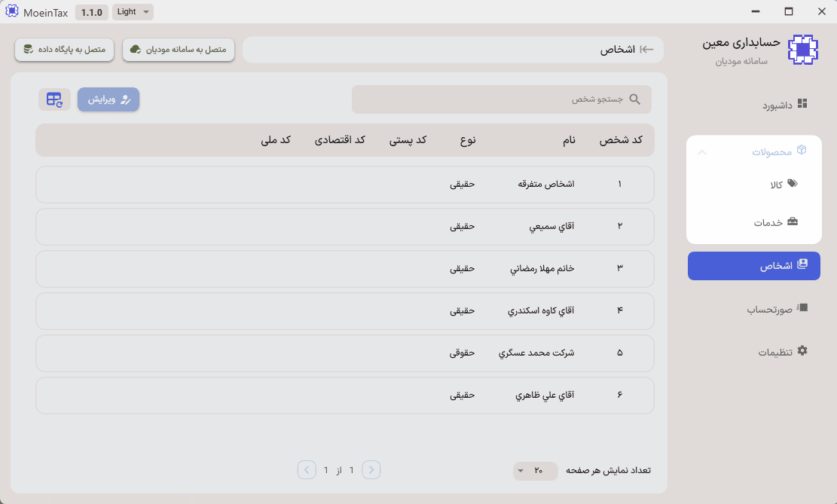The height and width of the screenshot is (504, 837).
Task: Click the حسابداری معین logo icon
Action: [x=803, y=50]
